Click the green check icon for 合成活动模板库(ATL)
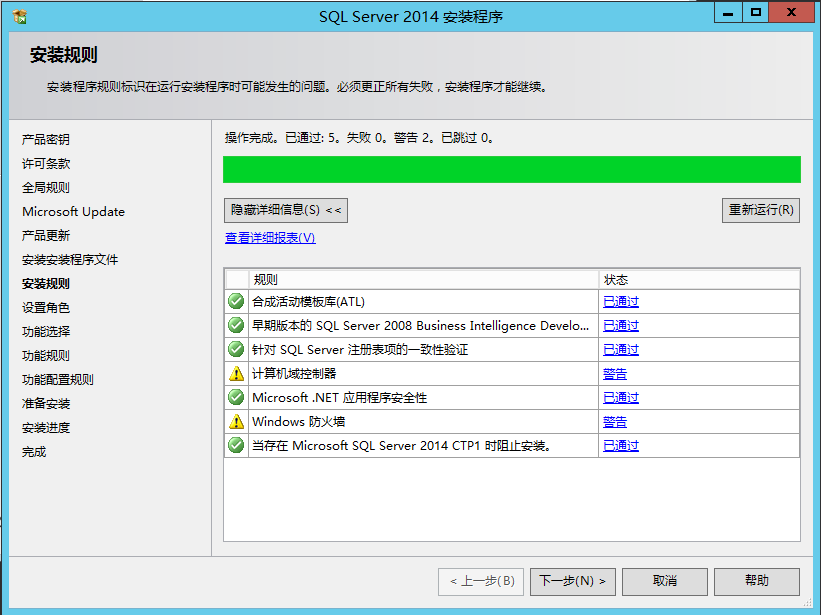 (236, 301)
